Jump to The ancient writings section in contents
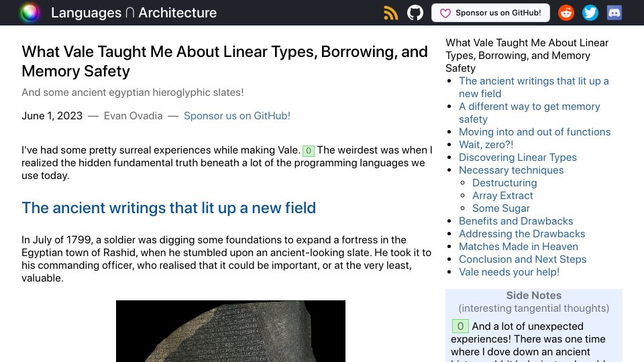This screenshot has height=362, width=644. click(x=534, y=87)
